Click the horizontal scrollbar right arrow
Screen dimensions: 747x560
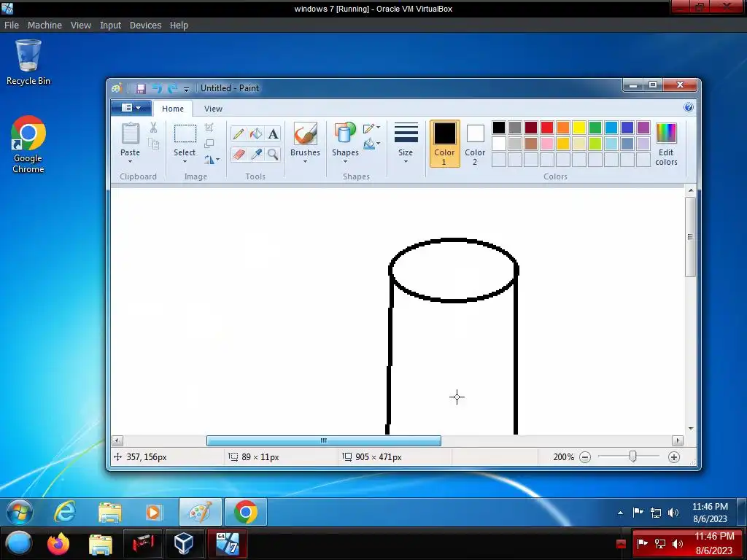pyautogui.click(x=678, y=441)
